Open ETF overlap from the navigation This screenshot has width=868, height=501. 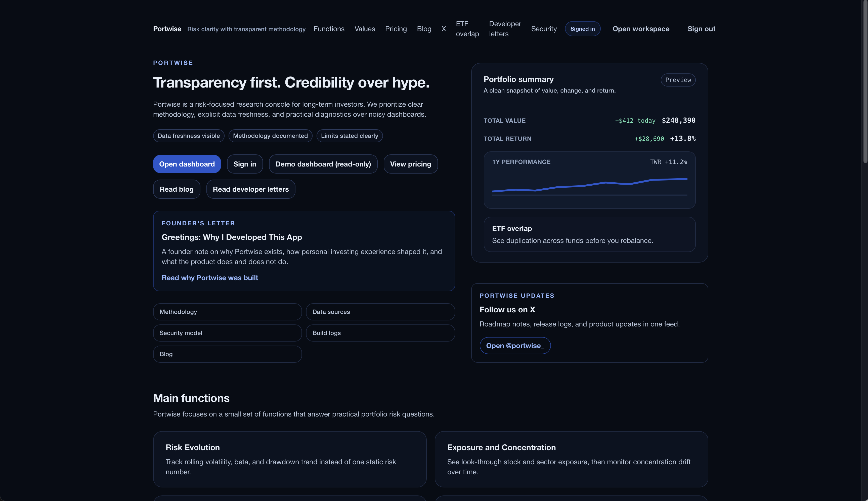(467, 29)
